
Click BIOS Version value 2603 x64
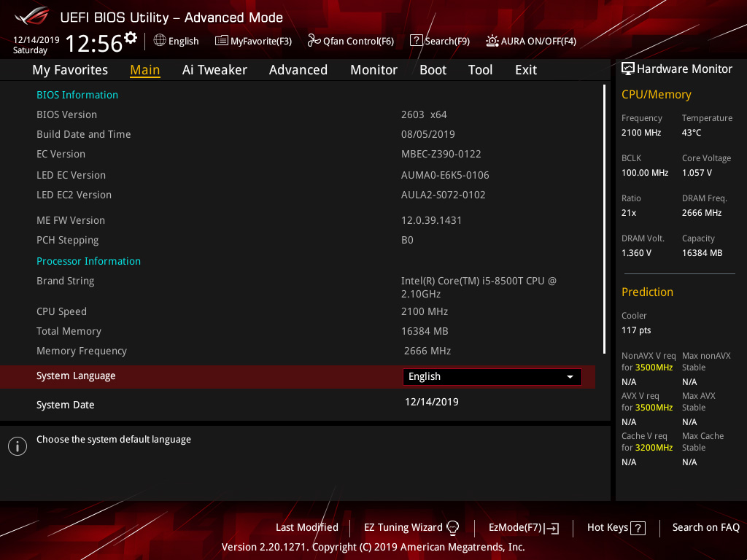coord(424,114)
